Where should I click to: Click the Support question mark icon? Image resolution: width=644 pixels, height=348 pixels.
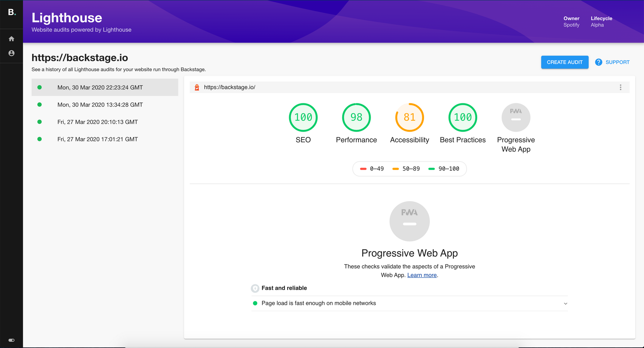(599, 62)
